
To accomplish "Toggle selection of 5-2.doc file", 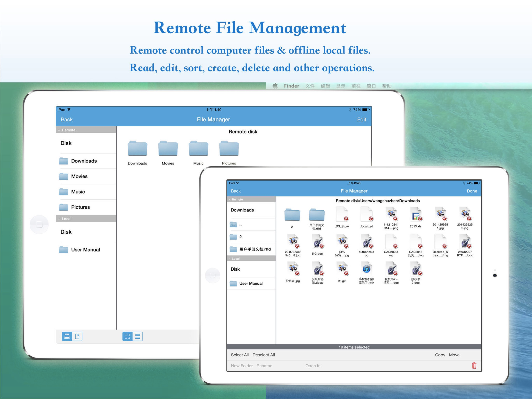I will tap(321, 246).
